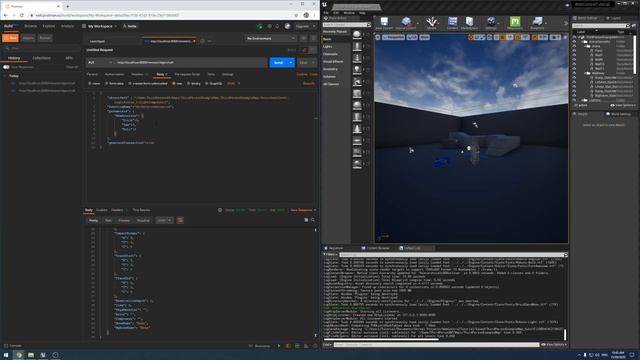640x360 pixels.
Task: Open Postman notifications bell icon
Action: click(x=277, y=26)
